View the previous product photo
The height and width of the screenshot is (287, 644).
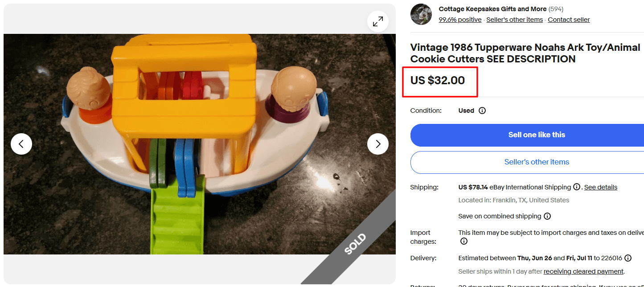21,143
